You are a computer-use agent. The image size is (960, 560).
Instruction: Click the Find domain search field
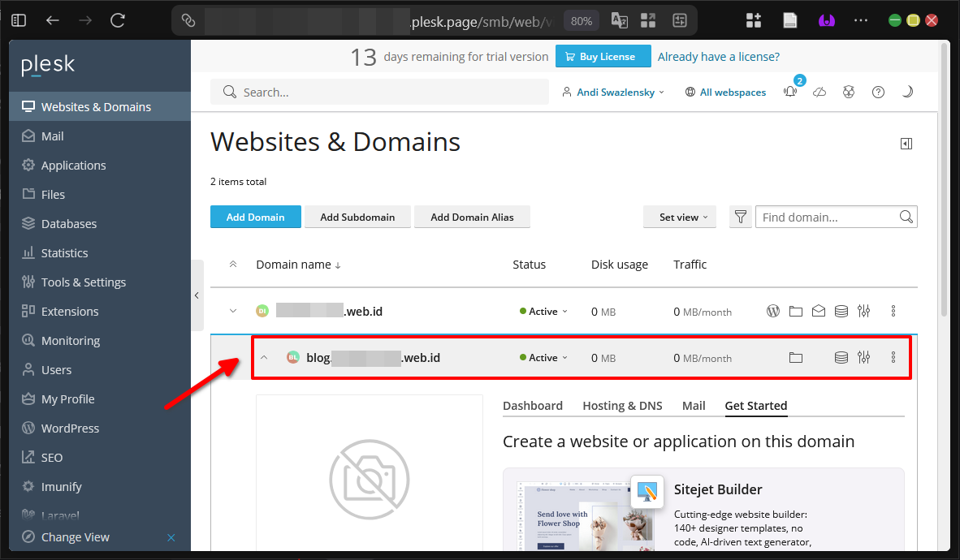(828, 217)
